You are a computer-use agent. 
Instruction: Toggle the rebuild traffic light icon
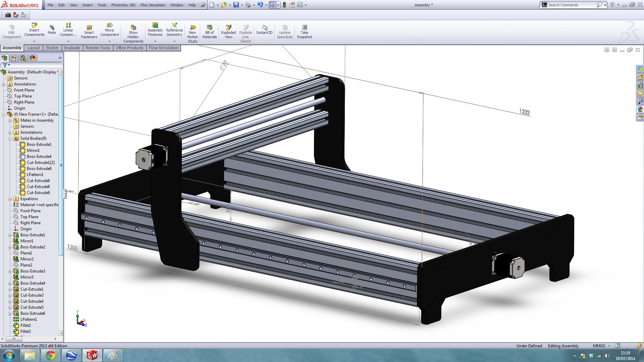click(284, 5)
